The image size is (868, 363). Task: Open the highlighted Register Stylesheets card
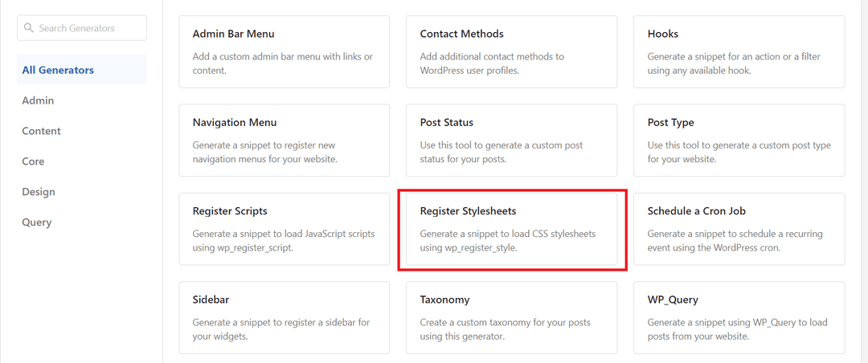tap(511, 229)
